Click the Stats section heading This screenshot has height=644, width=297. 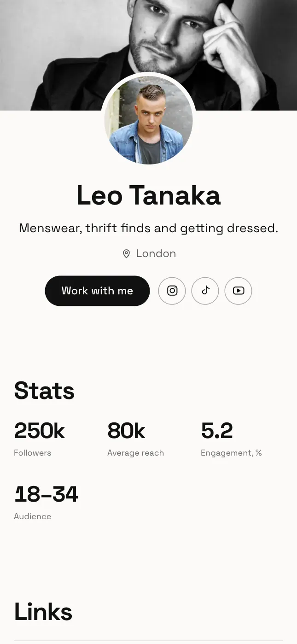pyautogui.click(x=44, y=391)
